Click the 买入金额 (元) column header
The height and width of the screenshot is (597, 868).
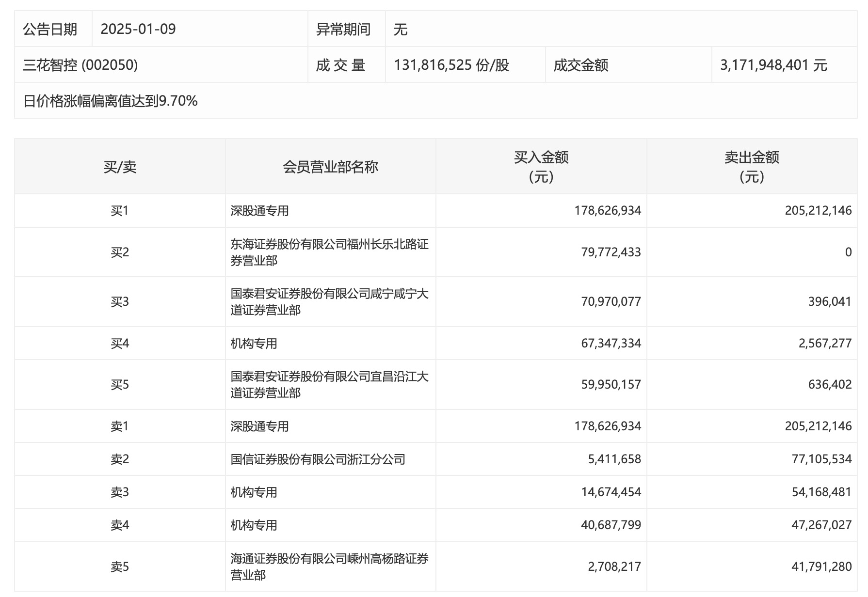click(541, 167)
